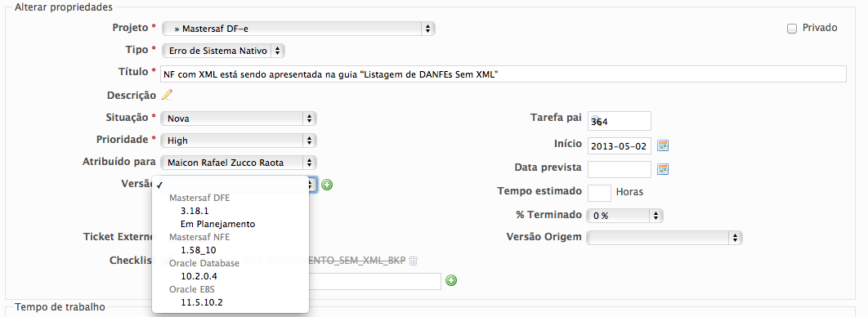Click the Tempo estimado hours field
This screenshot has width=868, height=317.
coord(599,193)
